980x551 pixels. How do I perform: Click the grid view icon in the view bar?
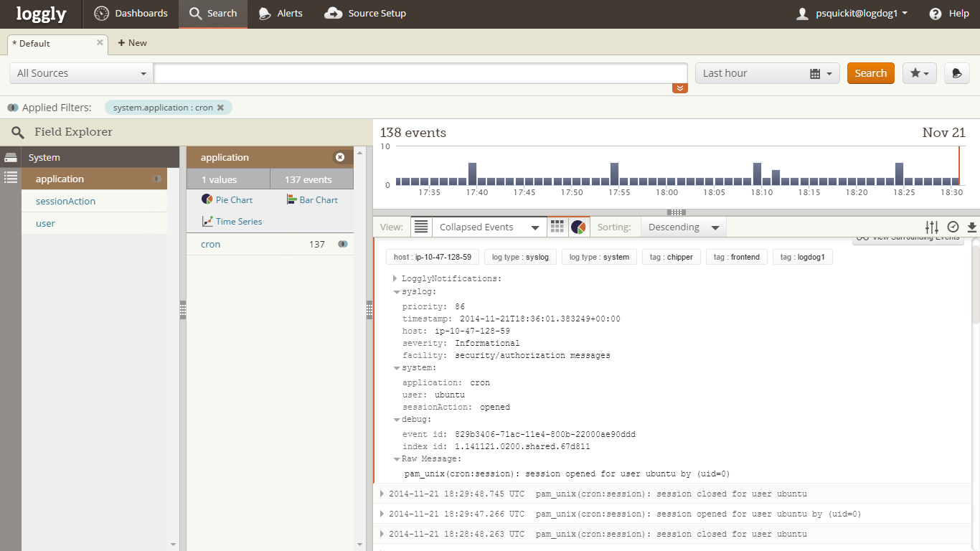click(x=557, y=227)
